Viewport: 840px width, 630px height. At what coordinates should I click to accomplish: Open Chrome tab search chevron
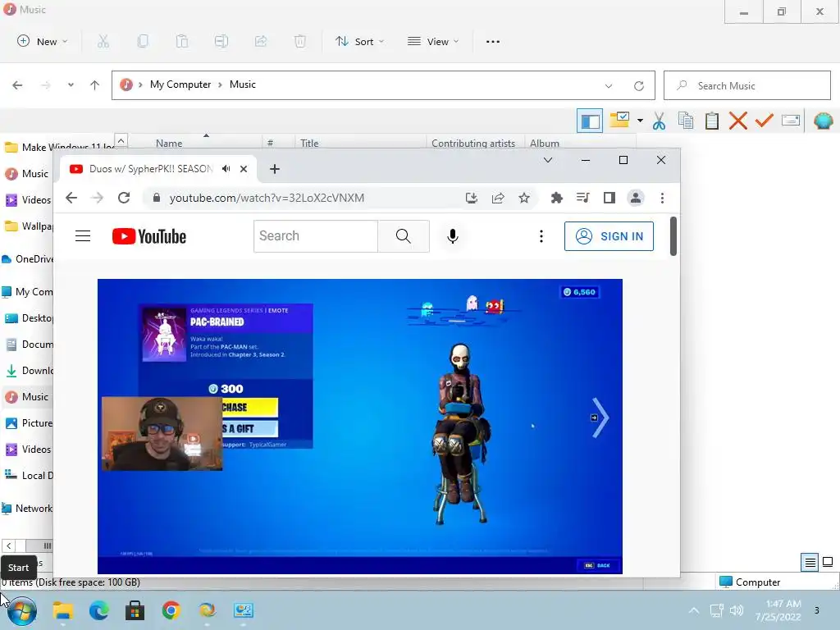547,160
